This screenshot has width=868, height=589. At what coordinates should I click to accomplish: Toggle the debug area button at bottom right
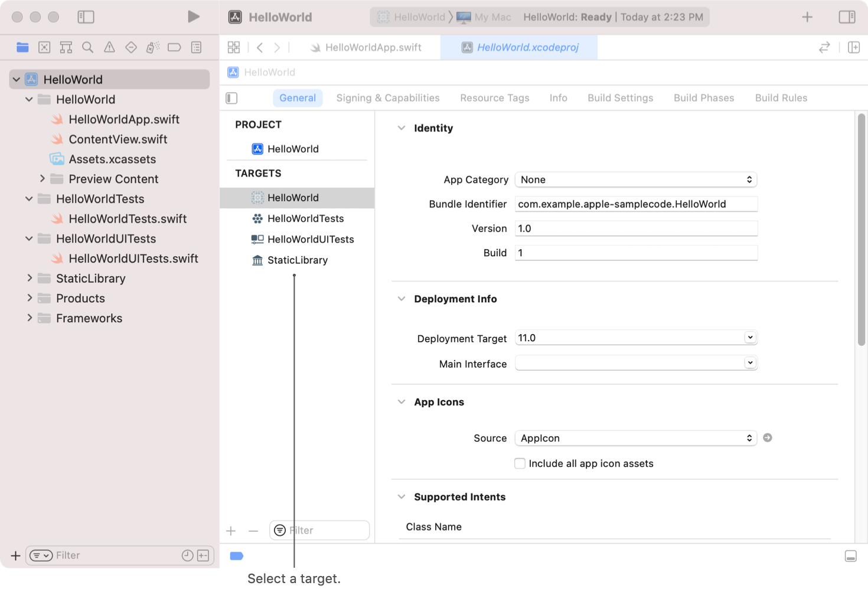850,556
